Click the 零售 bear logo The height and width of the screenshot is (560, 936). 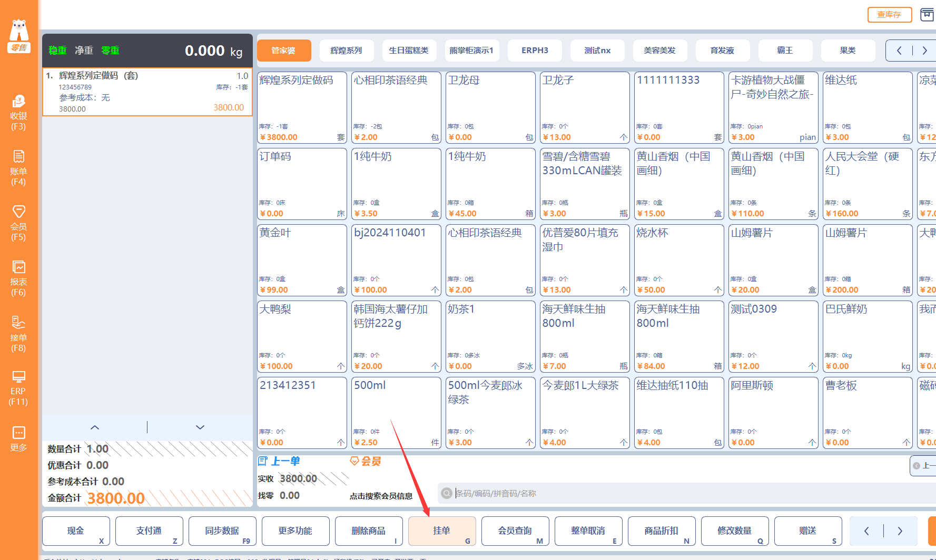coord(19,35)
